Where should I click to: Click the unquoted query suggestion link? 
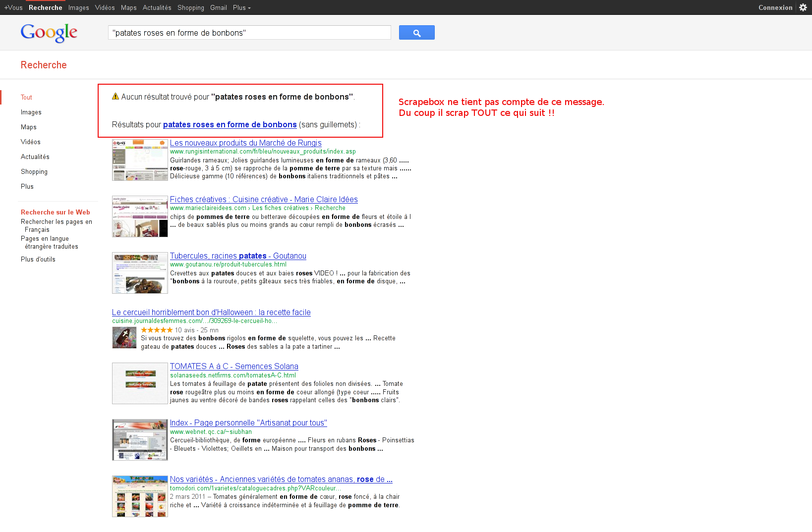pyautogui.click(x=230, y=125)
